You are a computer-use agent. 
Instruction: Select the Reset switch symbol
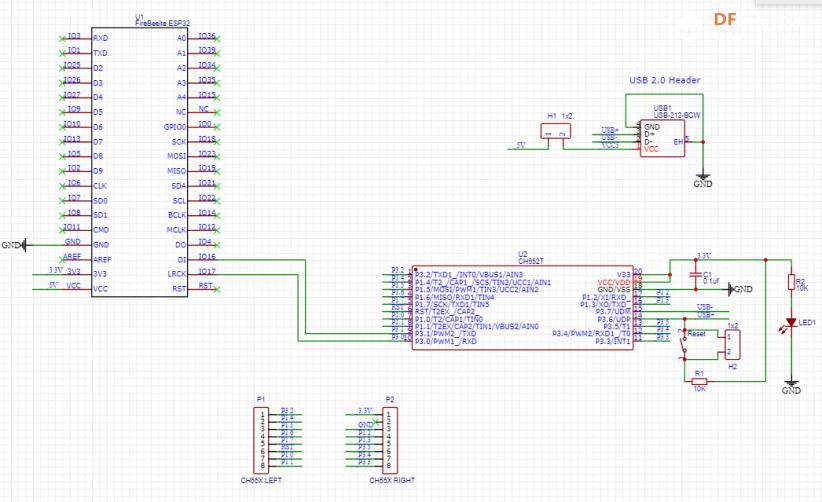point(684,345)
